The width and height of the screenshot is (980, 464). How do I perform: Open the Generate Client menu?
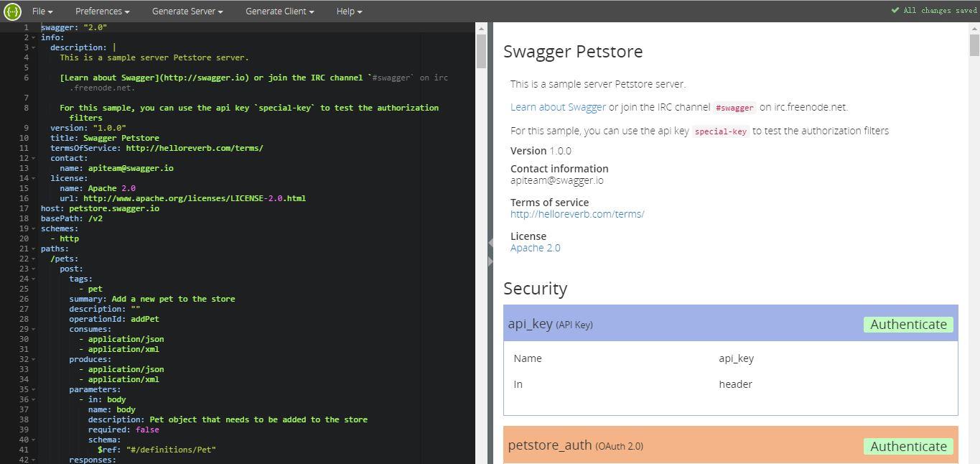[x=279, y=11]
